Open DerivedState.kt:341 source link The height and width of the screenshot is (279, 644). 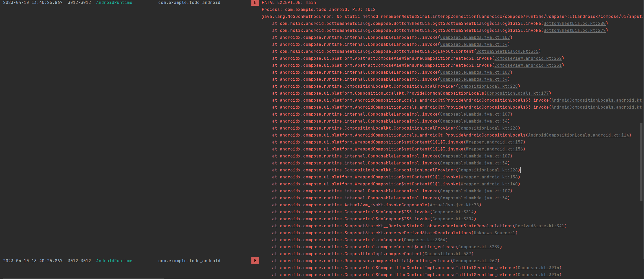click(x=540, y=226)
